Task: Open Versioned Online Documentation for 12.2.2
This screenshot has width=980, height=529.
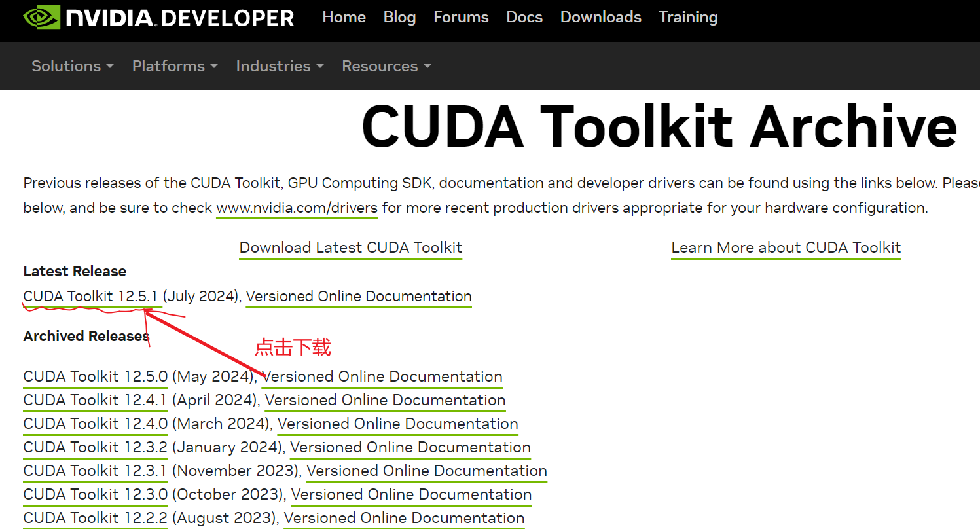Action: [x=404, y=519]
